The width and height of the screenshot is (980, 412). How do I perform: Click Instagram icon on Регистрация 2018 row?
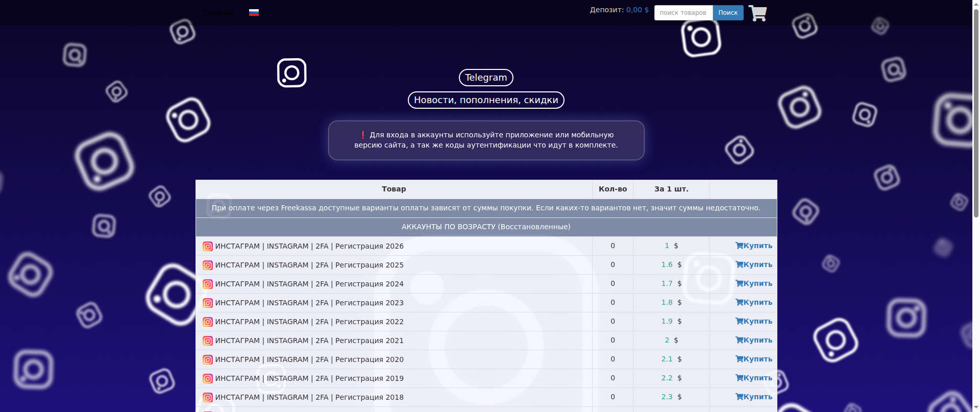208,397
